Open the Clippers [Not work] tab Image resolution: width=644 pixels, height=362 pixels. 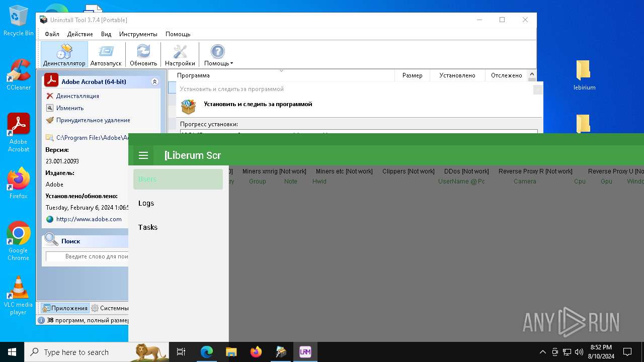click(408, 171)
